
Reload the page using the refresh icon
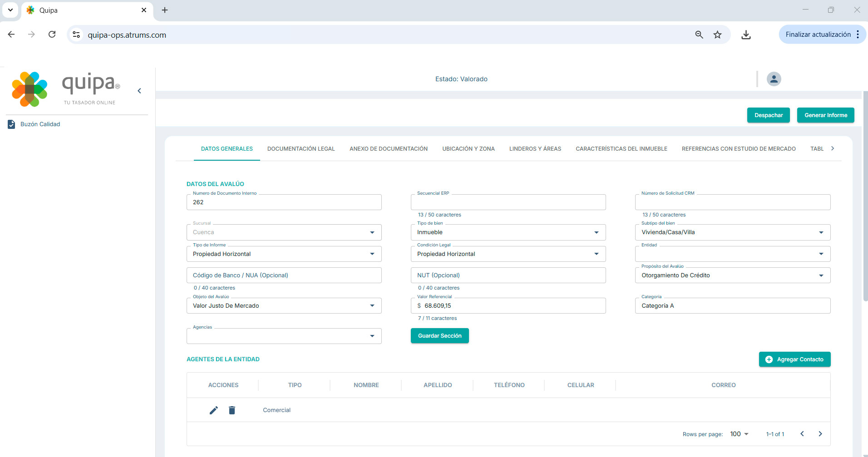(52, 34)
